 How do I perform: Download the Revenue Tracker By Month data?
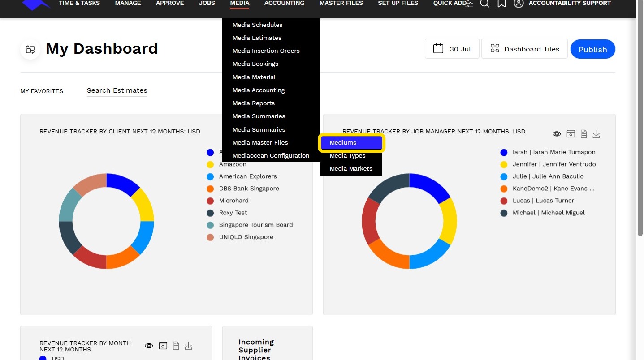[x=189, y=346]
